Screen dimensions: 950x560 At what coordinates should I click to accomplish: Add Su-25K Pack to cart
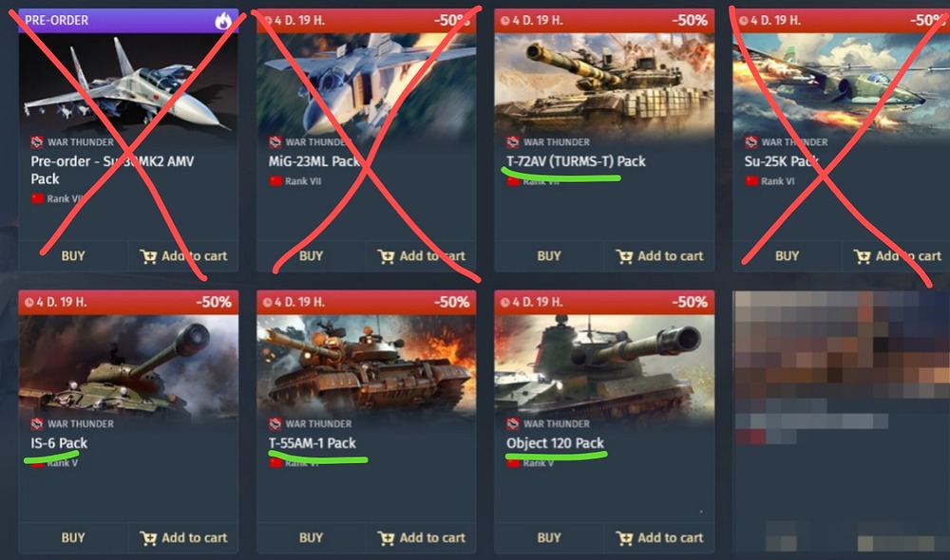coord(897,256)
